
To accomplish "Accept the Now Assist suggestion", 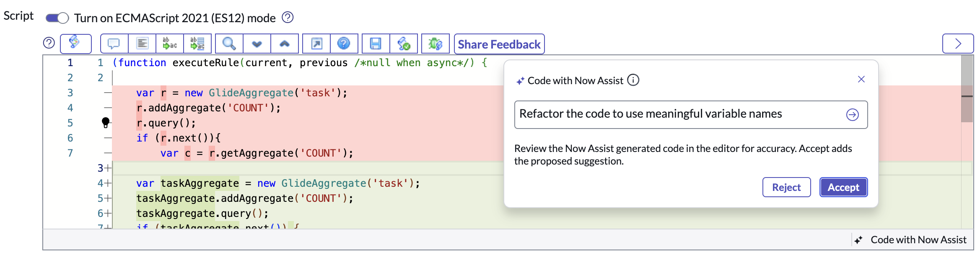I will coord(843,187).
